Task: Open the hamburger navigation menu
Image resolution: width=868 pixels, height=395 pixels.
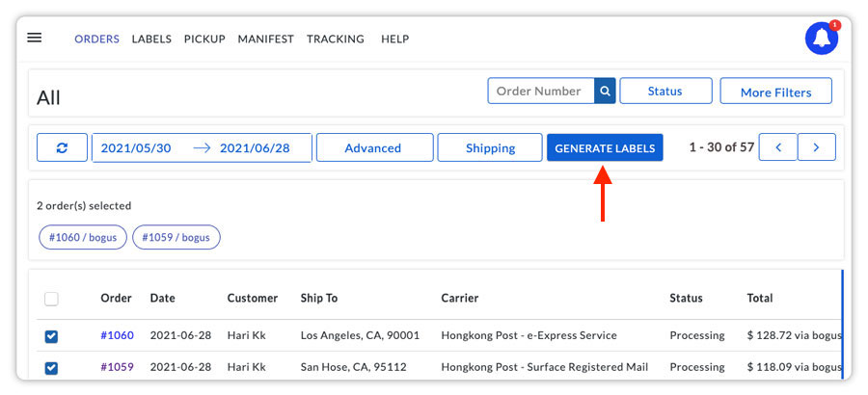Action: coord(35,38)
